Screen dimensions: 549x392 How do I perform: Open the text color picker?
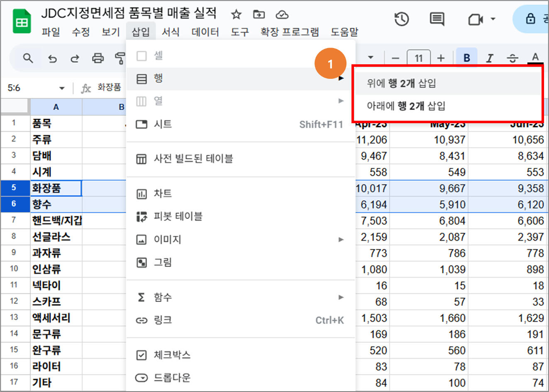point(535,58)
